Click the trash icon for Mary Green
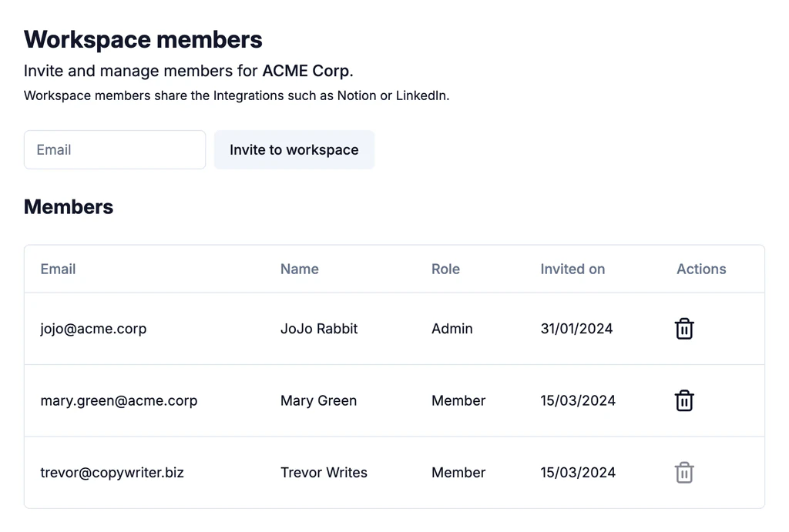789x532 pixels. coord(684,401)
